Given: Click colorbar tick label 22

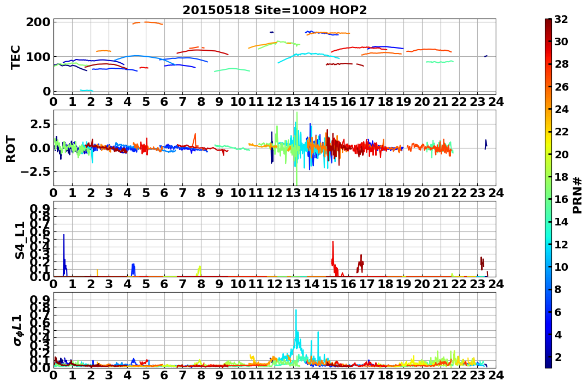Looking at the screenshot, I should click(561, 132).
